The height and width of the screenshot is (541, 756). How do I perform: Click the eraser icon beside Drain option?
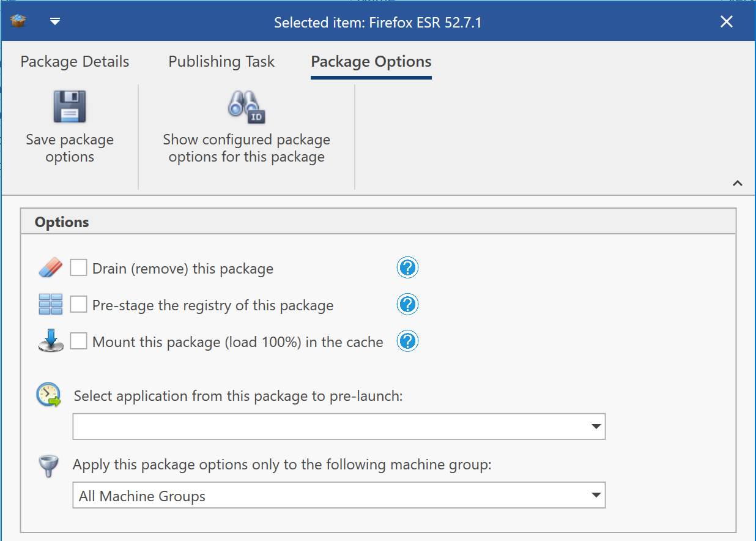[x=50, y=268]
